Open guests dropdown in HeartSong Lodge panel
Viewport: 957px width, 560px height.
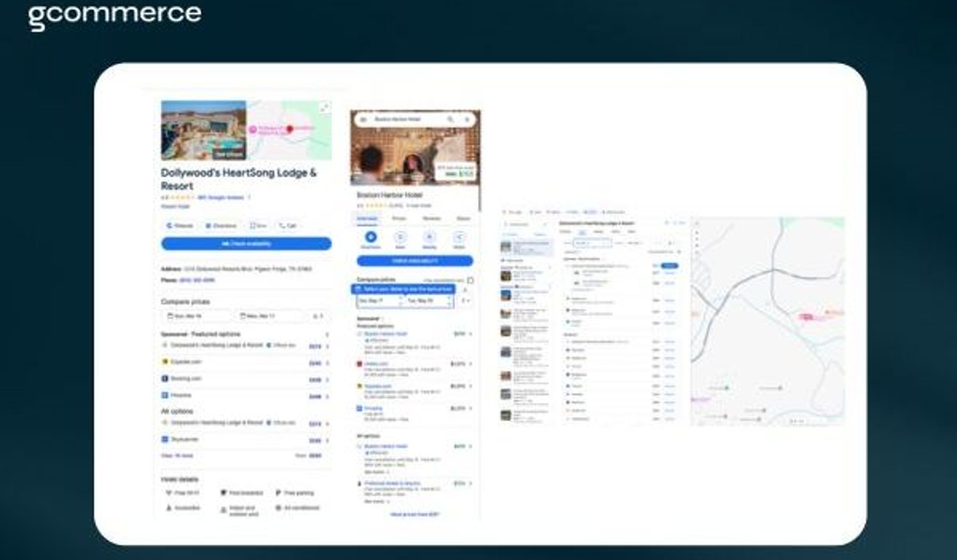click(319, 316)
